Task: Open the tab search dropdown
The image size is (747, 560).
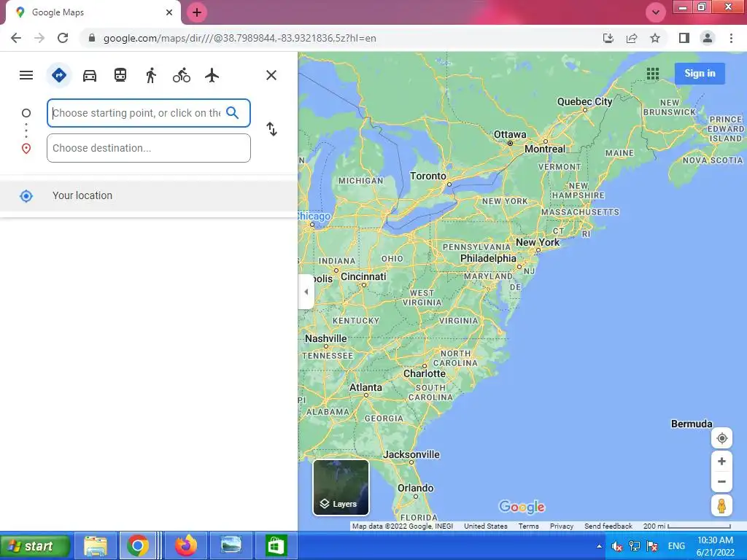Action: click(656, 12)
